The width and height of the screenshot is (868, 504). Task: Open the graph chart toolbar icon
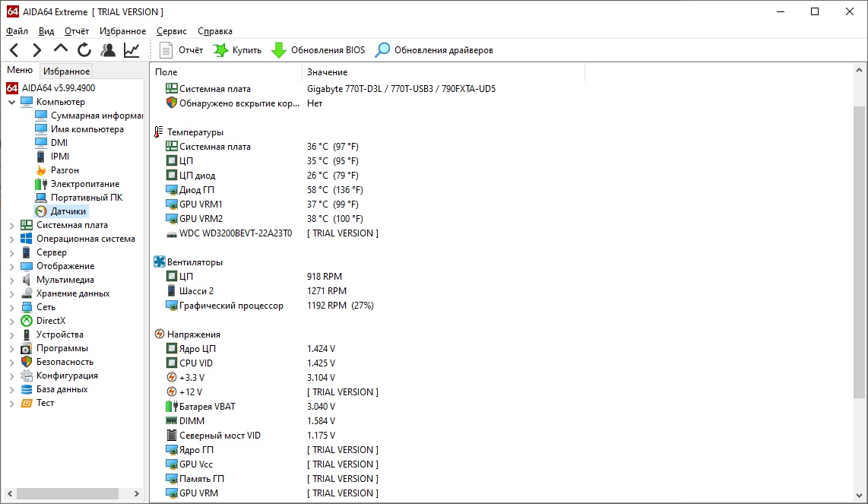[131, 50]
